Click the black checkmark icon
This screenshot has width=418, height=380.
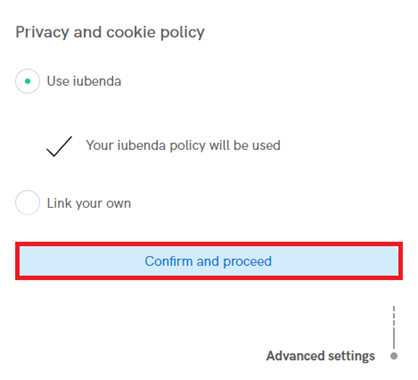[59, 146]
